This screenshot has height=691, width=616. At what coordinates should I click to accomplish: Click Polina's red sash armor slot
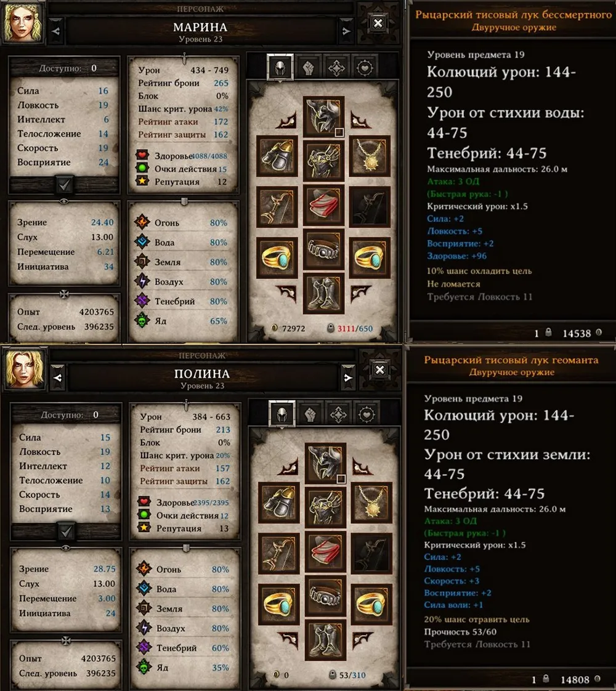point(325,552)
